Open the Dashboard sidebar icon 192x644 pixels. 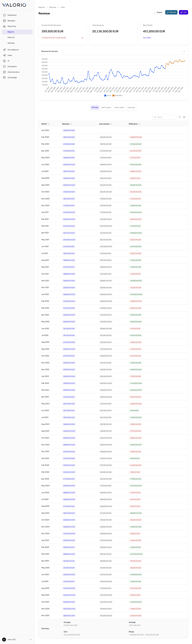pyautogui.click(x=4, y=15)
